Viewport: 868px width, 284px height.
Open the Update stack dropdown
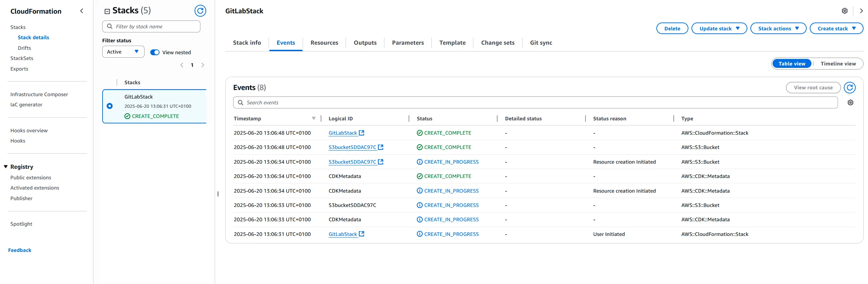(719, 29)
